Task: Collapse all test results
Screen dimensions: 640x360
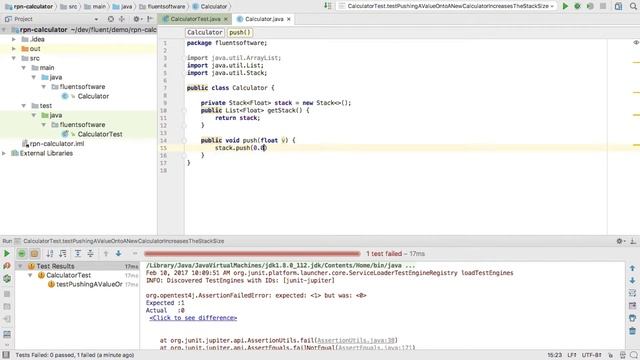Action: tap(90, 253)
